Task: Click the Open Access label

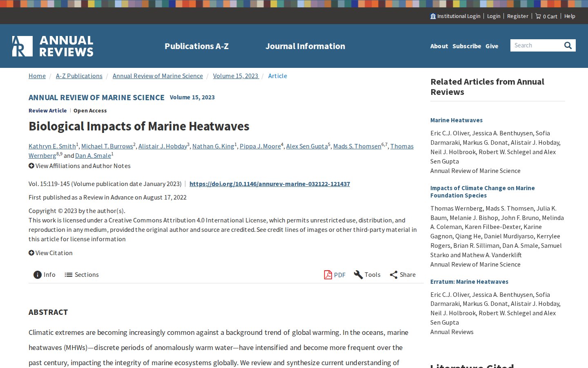Action: tap(90, 111)
